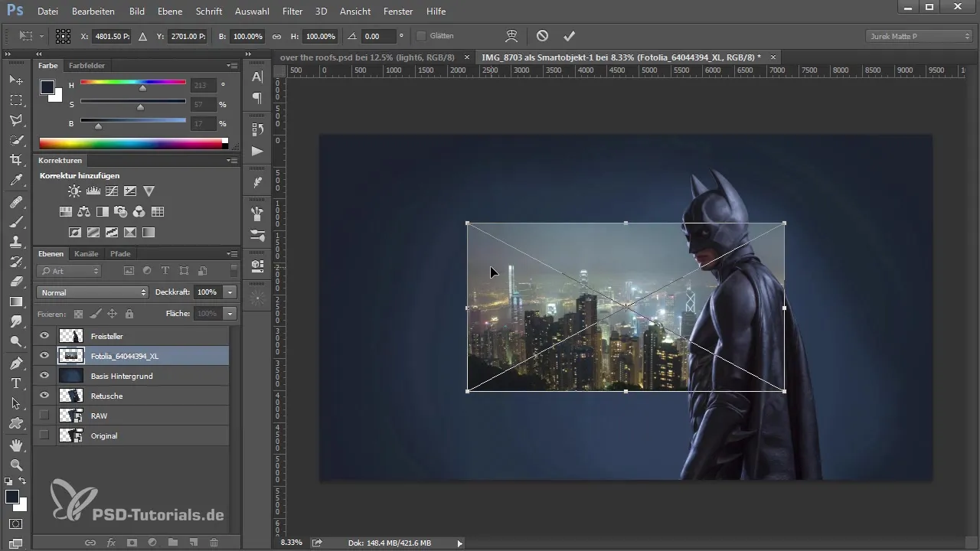
Task: Show the RAW layer
Action: (44, 416)
